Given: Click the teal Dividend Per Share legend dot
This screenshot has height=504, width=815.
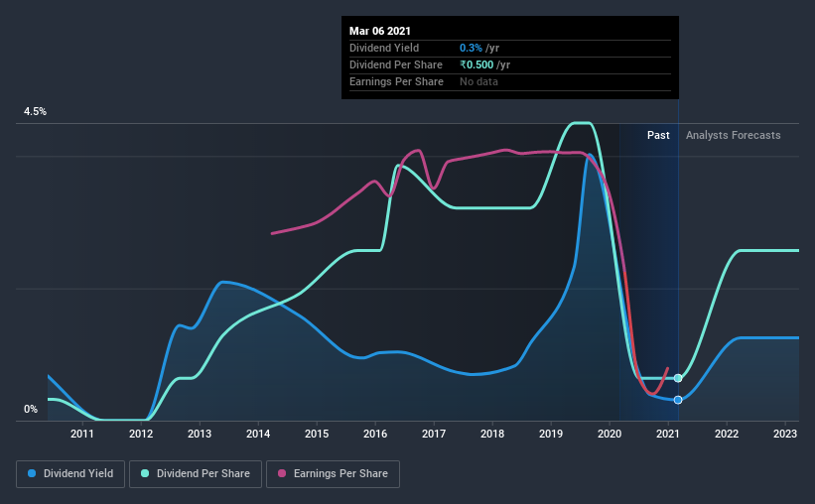Looking at the screenshot, I should tap(145, 473).
